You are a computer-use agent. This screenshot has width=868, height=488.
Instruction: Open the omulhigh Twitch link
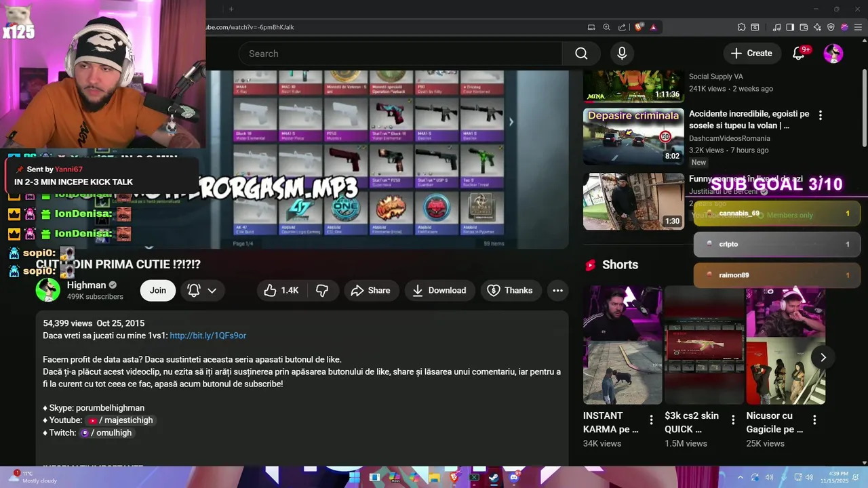(x=106, y=432)
